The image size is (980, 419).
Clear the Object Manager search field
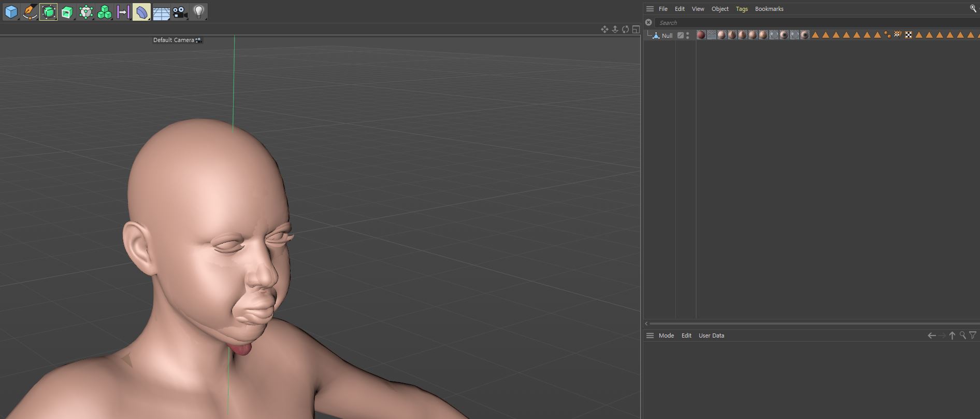tap(648, 22)
